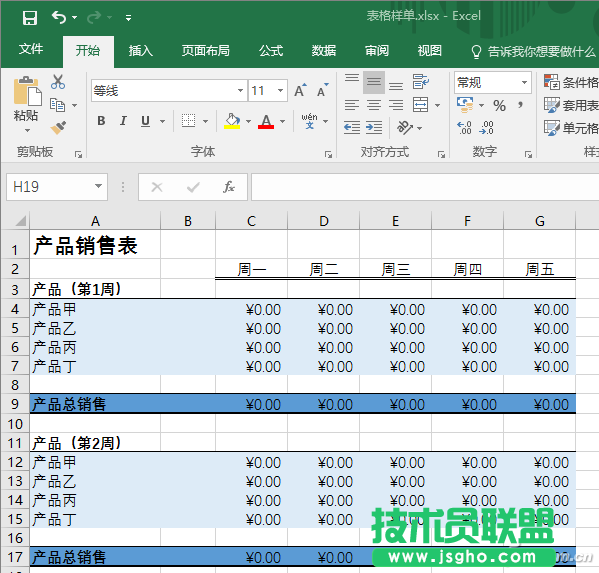
Task: Click the Redo arrow icon
Action: pyautogui.click(x=94, y=17)
